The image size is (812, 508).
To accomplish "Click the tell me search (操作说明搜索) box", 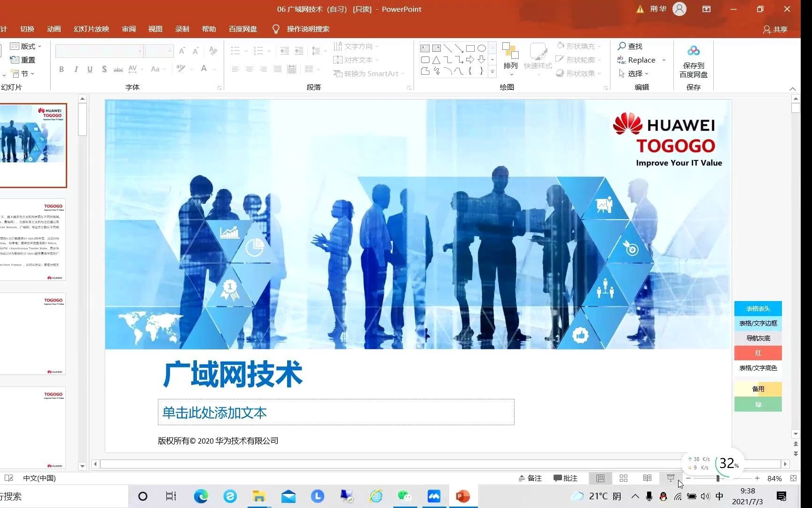I will tap(308, 29).
